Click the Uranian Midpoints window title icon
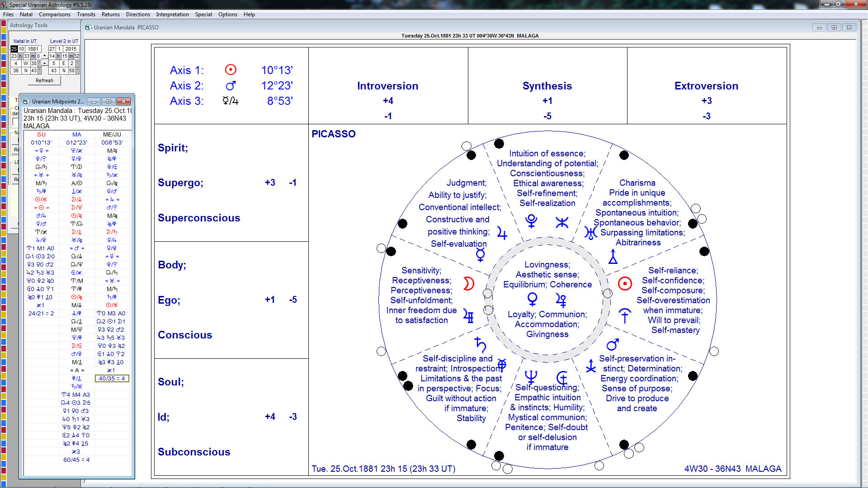 coord(26,102)
